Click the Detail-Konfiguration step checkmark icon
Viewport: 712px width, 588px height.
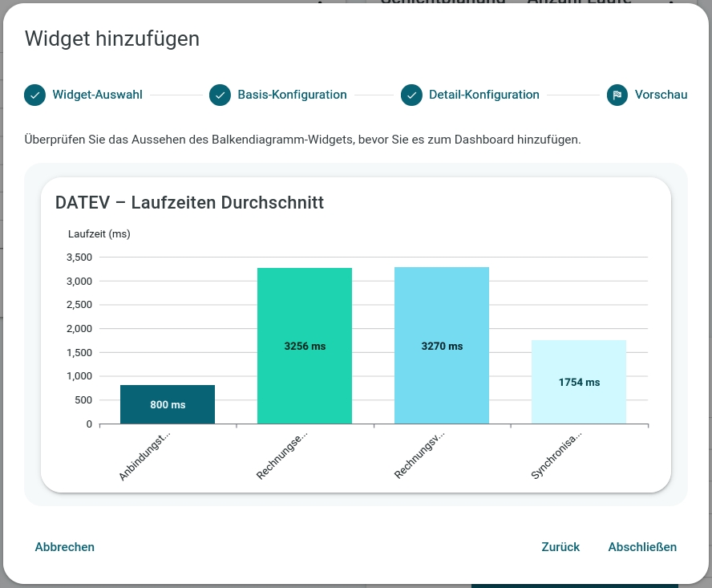(x=412, y=95)
